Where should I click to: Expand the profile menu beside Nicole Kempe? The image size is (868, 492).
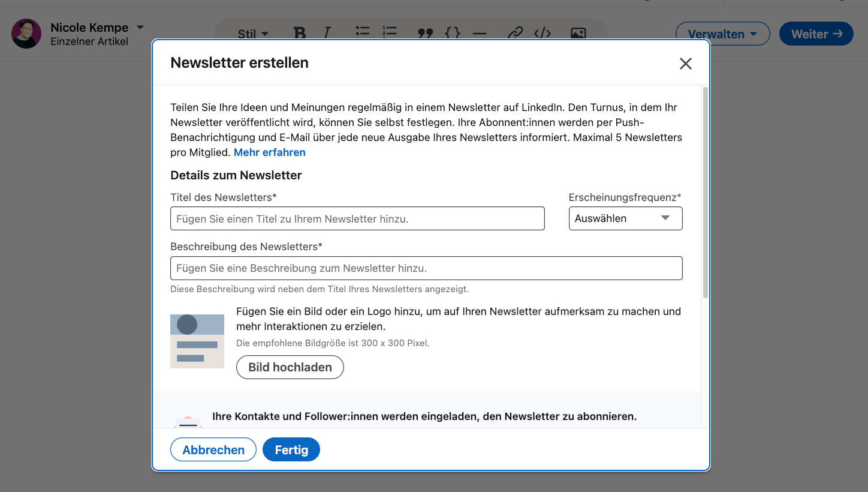coord(140,27)
